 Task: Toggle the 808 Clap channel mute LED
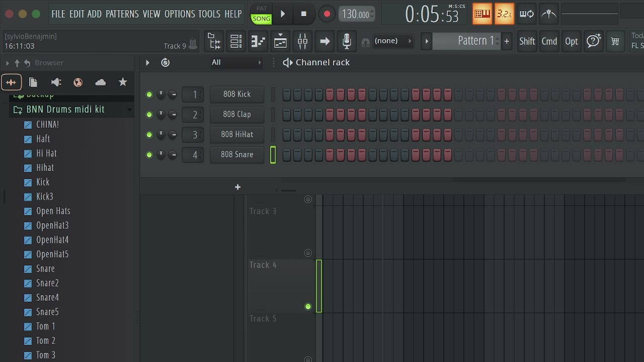tap(149, 115)
